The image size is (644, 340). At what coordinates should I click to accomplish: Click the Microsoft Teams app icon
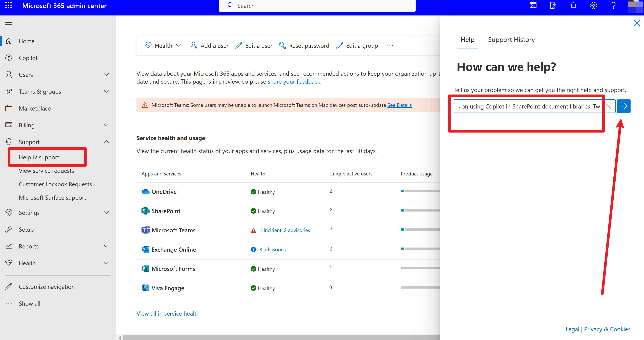[145, 230]
